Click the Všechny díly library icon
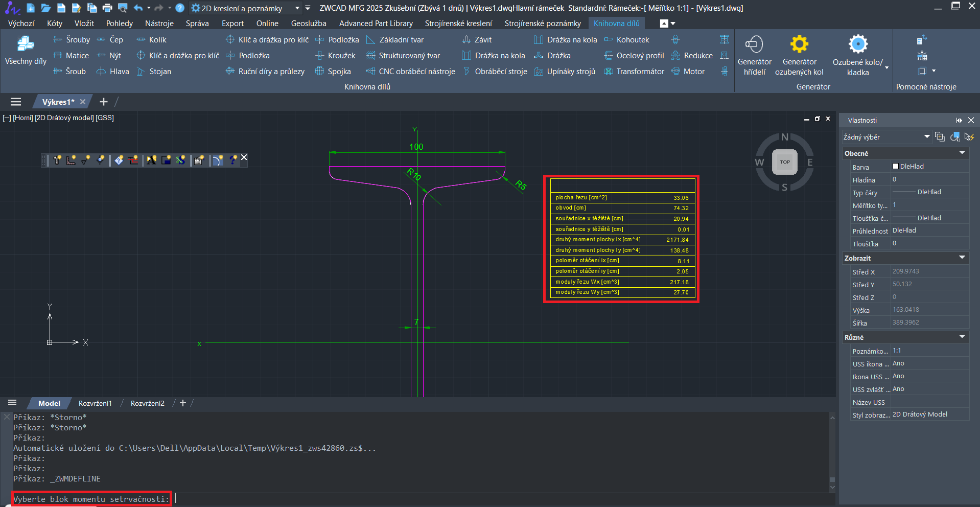This screenshot has width=980, height=507. pos(26,51)
